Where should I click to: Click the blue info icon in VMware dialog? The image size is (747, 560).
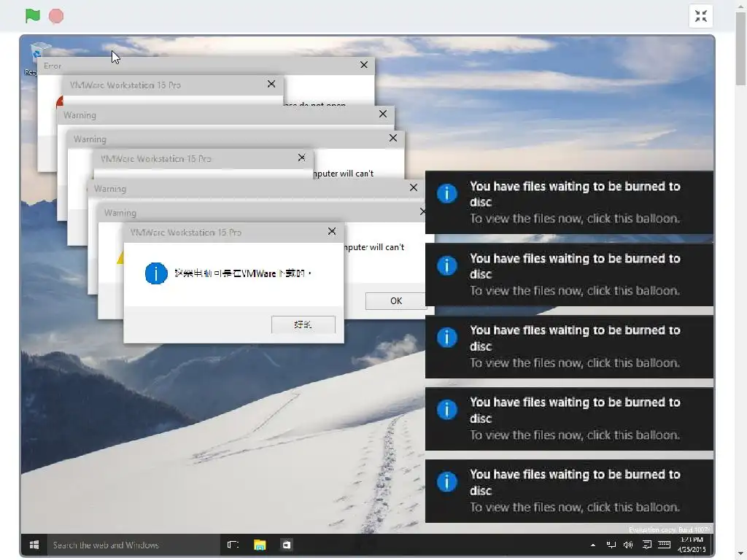pyautogui.click(x=156, y=273)
